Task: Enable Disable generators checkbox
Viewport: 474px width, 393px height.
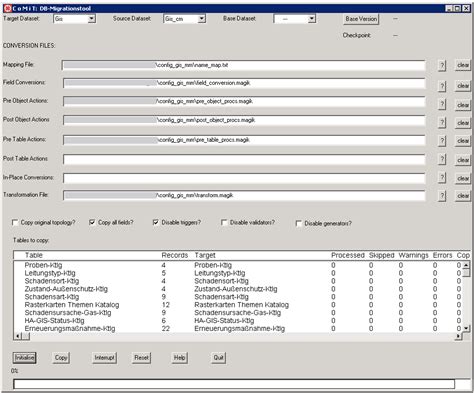Action: [299, 223]
